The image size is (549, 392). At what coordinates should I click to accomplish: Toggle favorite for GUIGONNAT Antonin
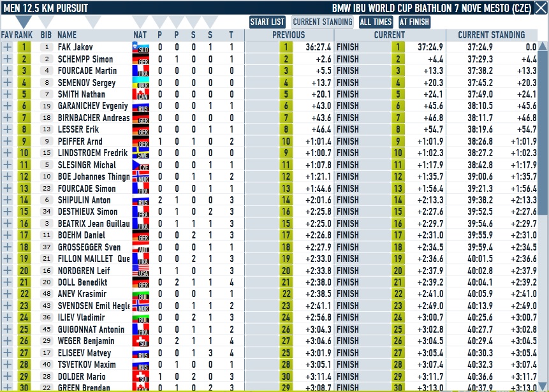click(8, 330)
